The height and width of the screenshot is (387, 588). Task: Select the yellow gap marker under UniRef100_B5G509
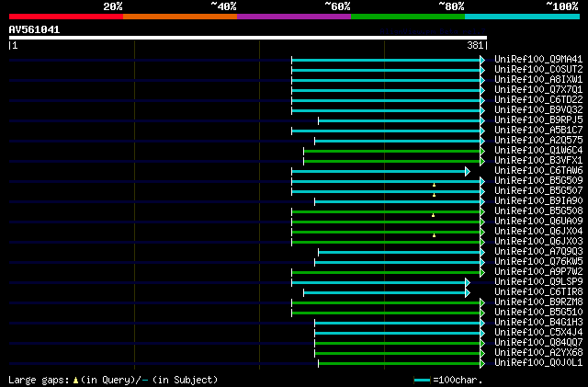[434, 185]
